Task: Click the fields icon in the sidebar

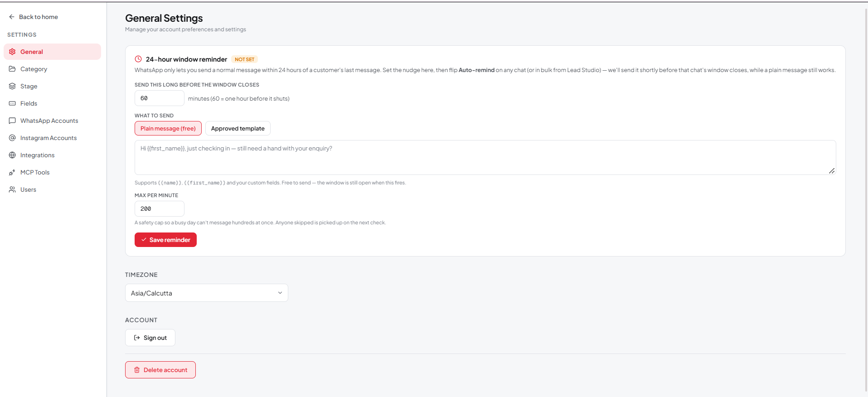Action: click(x=12, y=103)
